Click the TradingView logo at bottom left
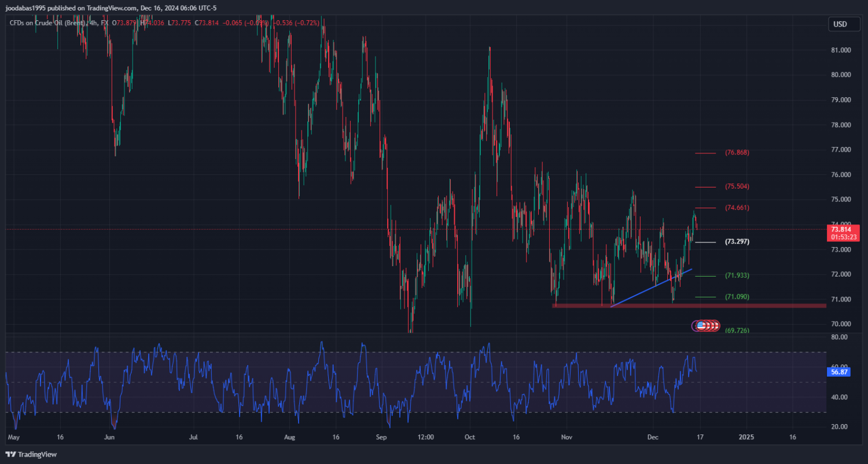 [x=31, y=454]
